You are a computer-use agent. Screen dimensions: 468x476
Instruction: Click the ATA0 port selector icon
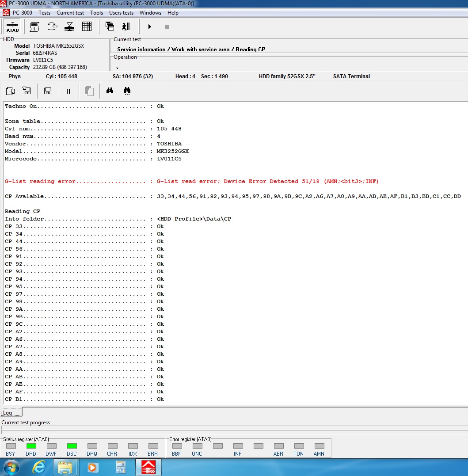coord(12,27)
